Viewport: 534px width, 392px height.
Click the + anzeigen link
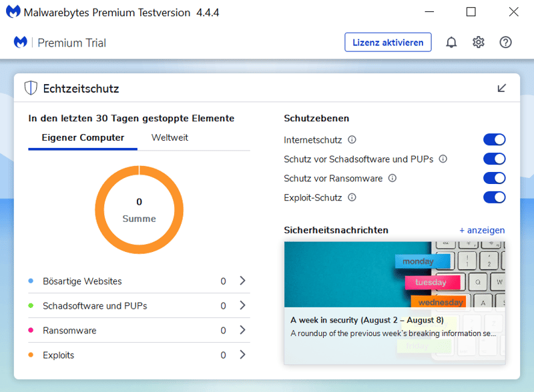coord(482,231)
